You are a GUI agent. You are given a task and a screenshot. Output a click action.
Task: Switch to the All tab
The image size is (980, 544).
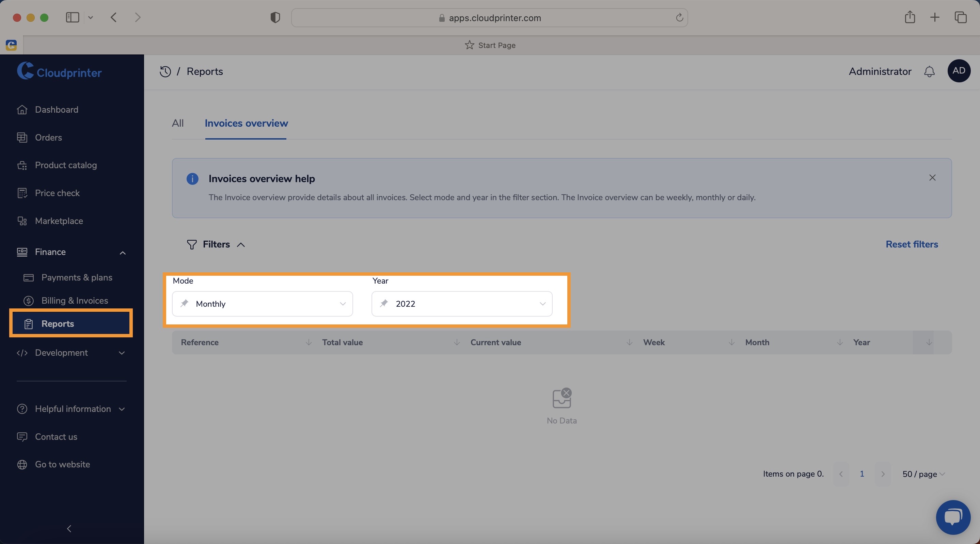[178, 123]
